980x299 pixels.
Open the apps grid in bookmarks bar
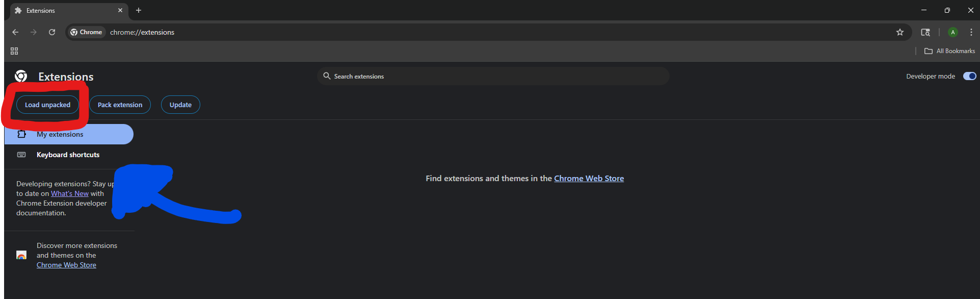pos(14,51)
